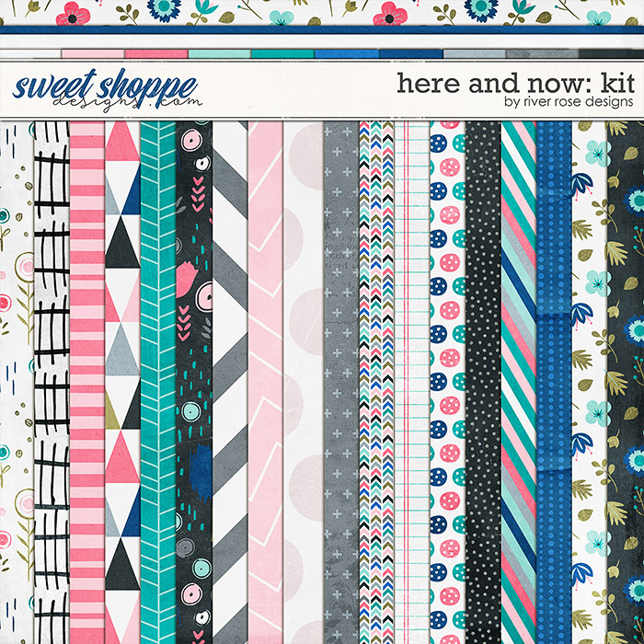The image size is (644, 644).
Task: Select the gray and white chevron paper
Action: pyautogui.click(x=230, y=383)
